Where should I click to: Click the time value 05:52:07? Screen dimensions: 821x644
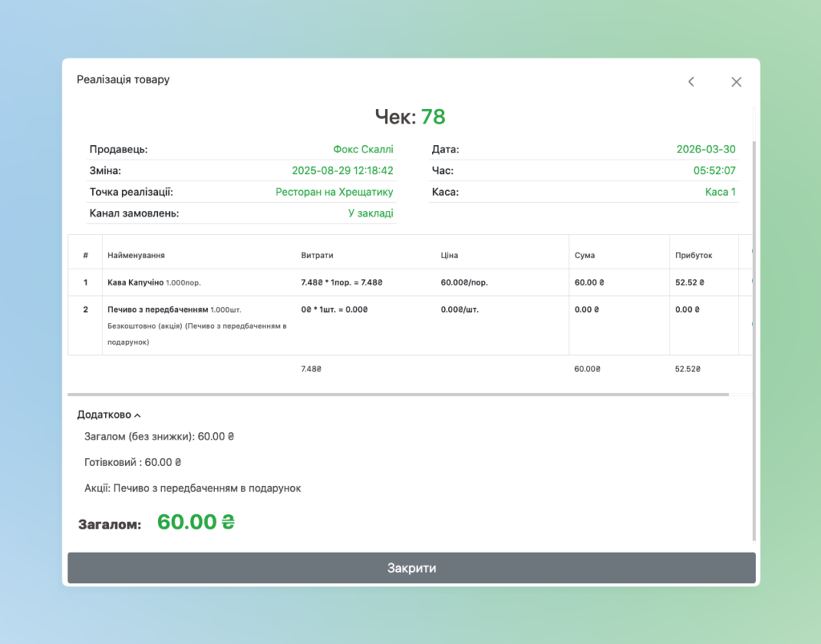point(714,171)
